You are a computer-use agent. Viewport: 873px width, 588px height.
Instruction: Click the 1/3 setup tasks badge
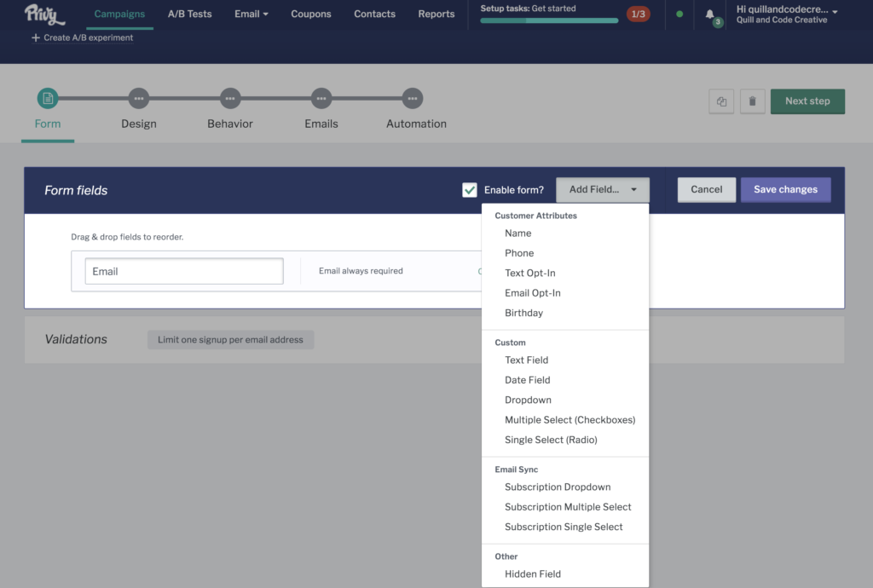coord(638,14)
